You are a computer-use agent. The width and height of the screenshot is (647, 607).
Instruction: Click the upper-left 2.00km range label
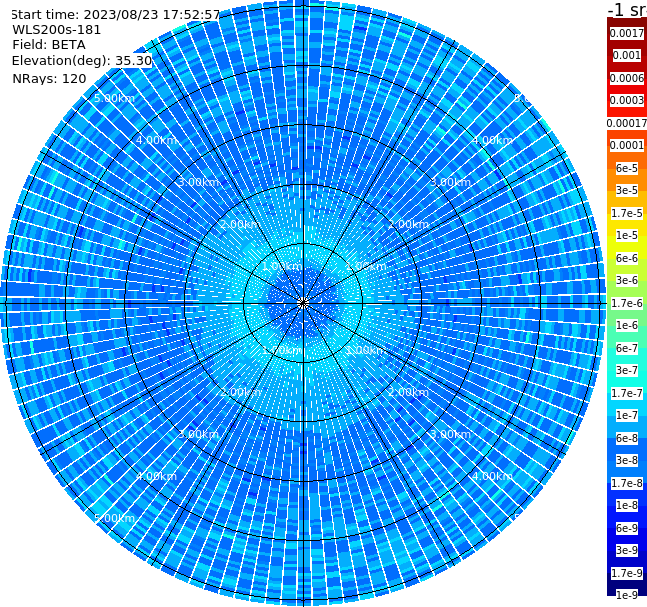tap(241, 224)
